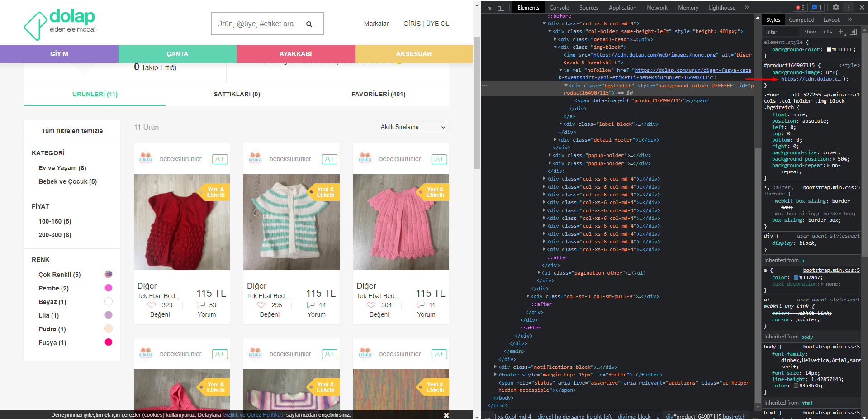868x419 pixels.
Task: Expand the detail-head div node
Action: [555, 39]
